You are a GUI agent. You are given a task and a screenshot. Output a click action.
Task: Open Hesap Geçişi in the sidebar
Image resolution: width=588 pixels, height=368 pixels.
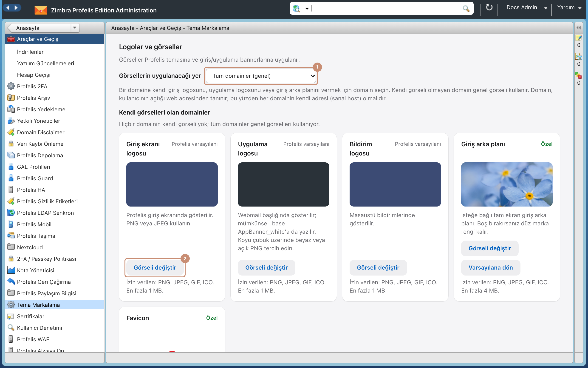click(x=34, y=75)
